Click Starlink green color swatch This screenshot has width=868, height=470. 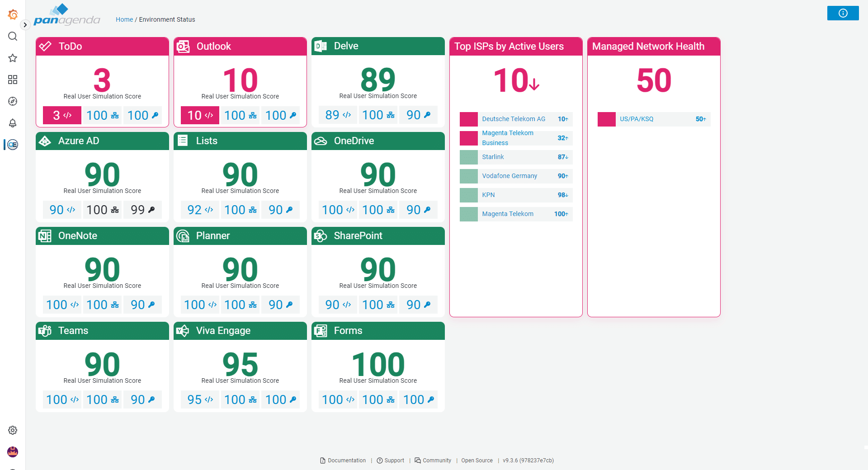(468, 157)
